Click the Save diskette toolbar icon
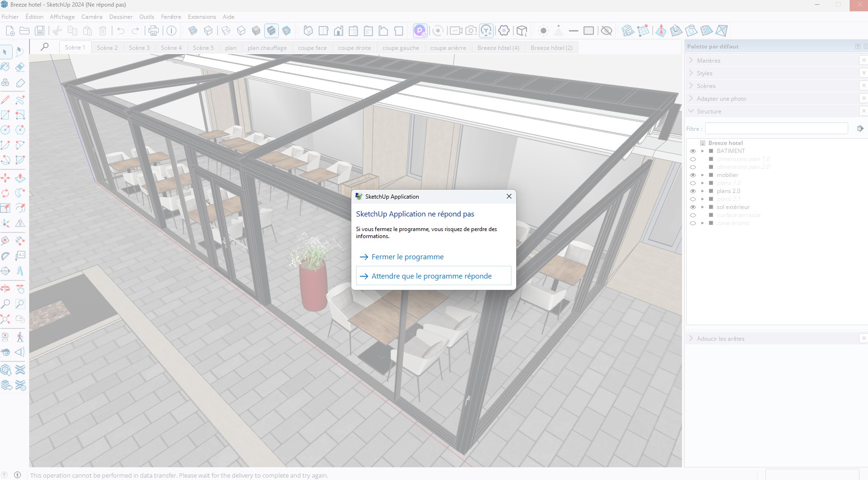This screenshot has height=480, width=868. coord(40,31)
